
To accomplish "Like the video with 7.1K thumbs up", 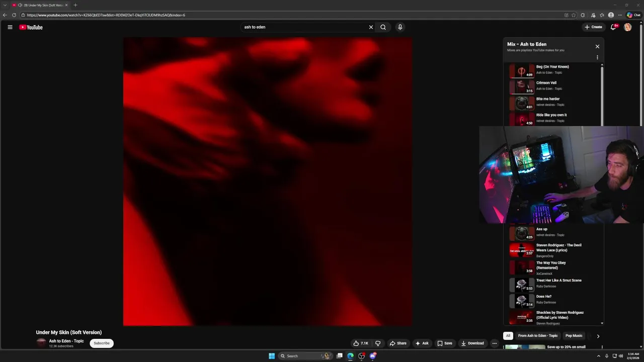I will tap(361, 343).
